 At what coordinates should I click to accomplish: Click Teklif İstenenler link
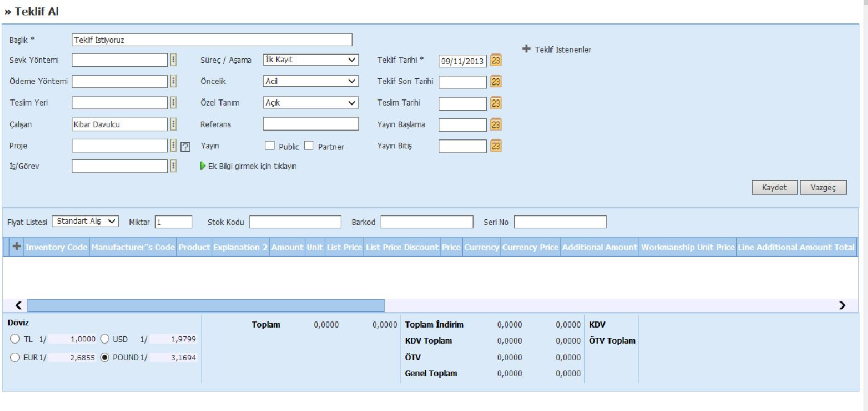[x=563, y=50]
